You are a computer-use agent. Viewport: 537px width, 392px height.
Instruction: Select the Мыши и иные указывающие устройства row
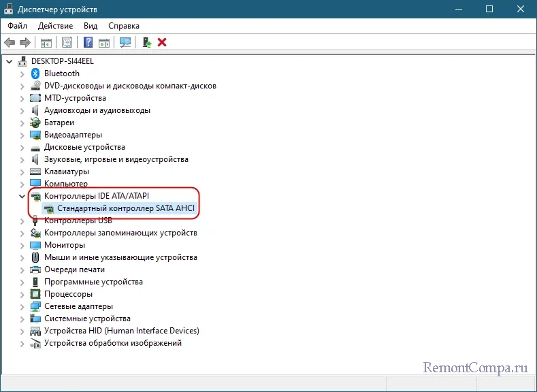[120, 257]
